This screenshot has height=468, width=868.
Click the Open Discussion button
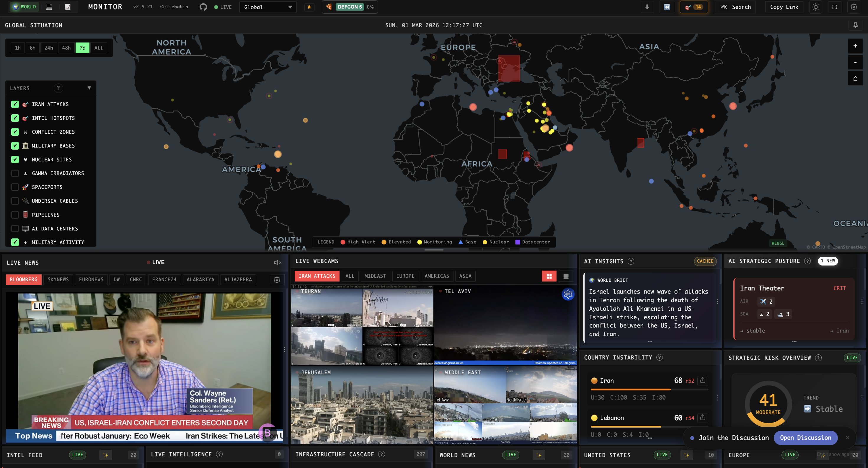805,438
